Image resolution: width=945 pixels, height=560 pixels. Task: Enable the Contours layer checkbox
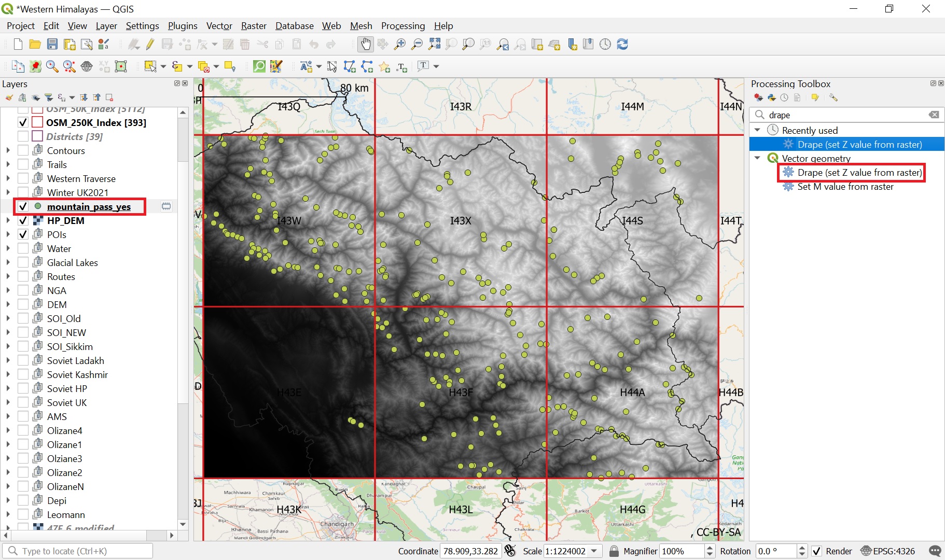tap(23, 150)
